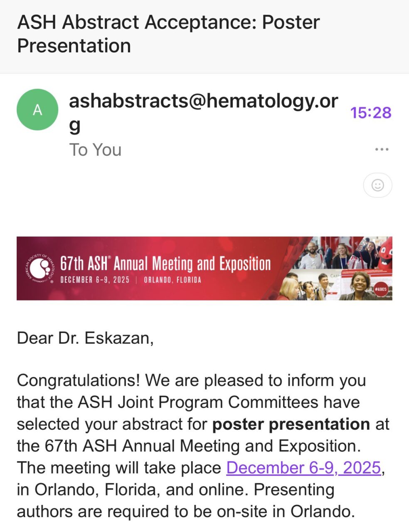Click the '67th ASH Annual Meeting' banner title
409x532 pixels.
[x=165, y=264]
